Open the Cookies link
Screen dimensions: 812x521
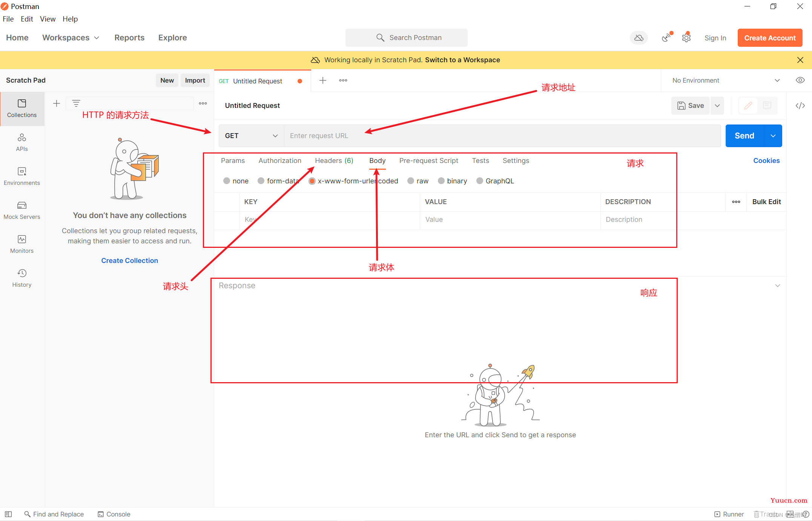tap(766, 161)
